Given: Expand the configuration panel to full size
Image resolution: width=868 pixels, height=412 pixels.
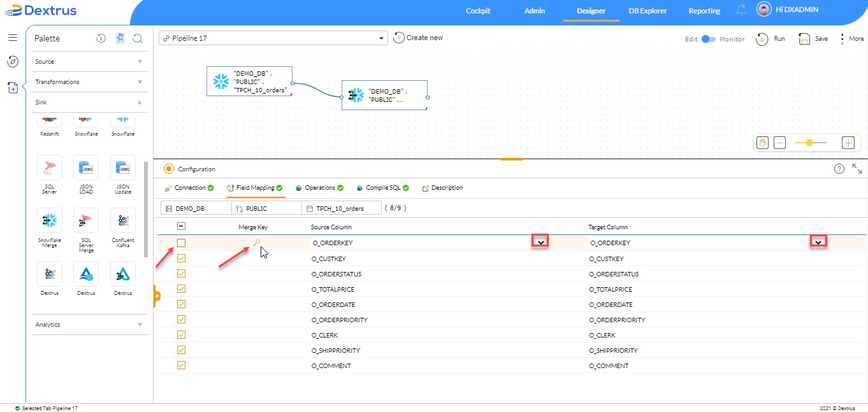Looking at the screenshot, I should [857, 169].
